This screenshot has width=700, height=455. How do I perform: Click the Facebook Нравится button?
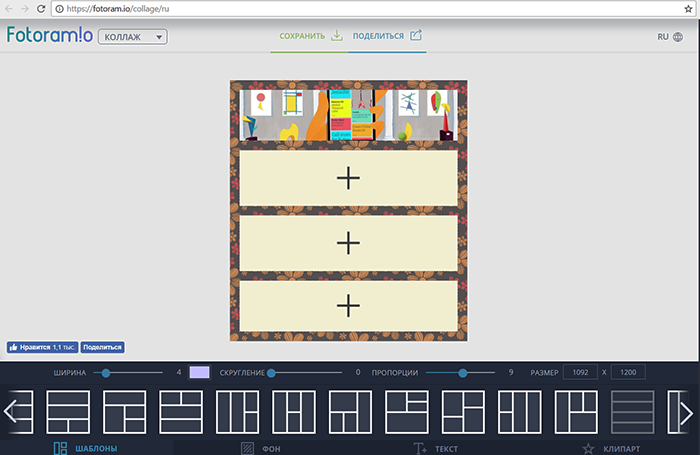point(42,347)
